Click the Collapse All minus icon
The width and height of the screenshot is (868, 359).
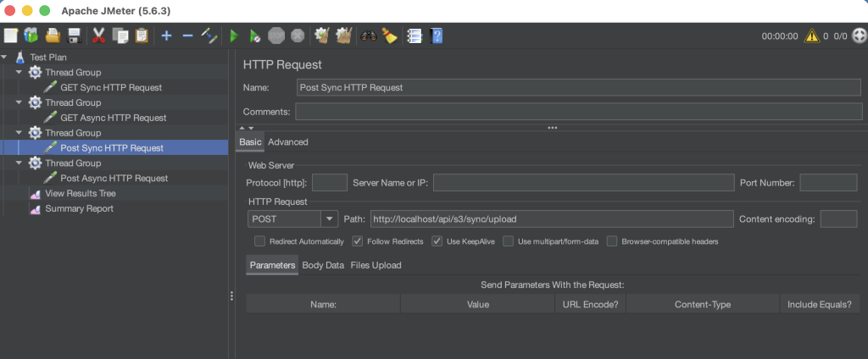187,36
